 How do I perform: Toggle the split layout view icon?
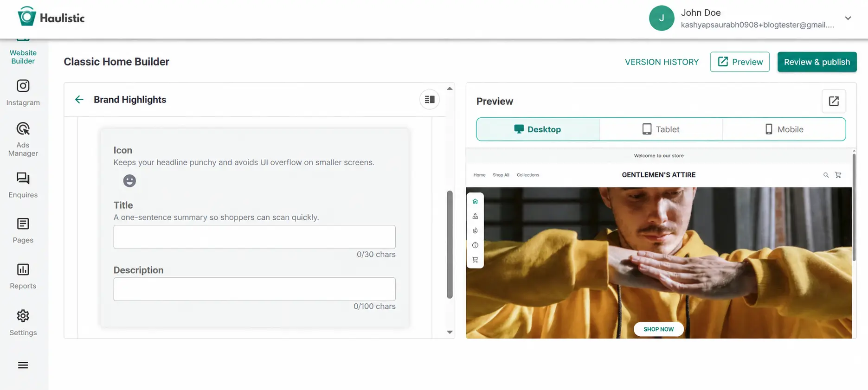pyautogui.click(x=430, y=100)
